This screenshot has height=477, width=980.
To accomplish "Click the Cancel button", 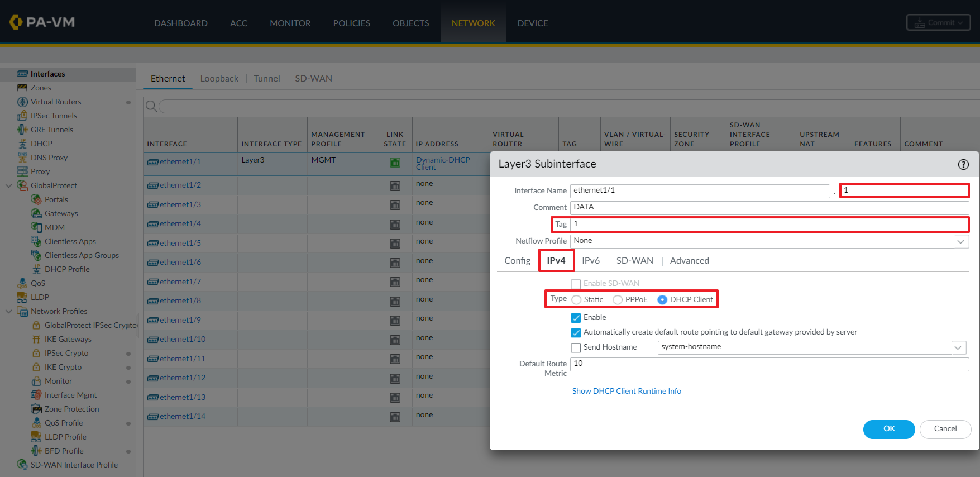I will click(945, 429).
